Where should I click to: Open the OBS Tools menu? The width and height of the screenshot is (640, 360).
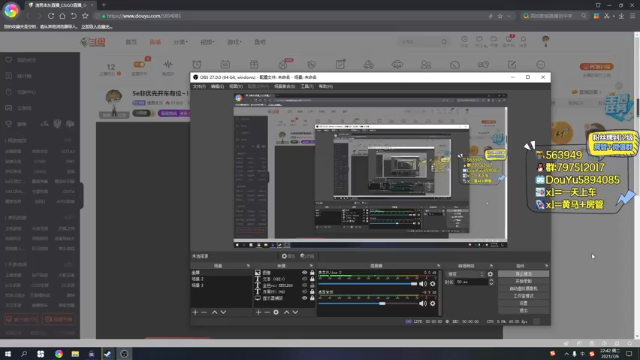coord(307,87)
